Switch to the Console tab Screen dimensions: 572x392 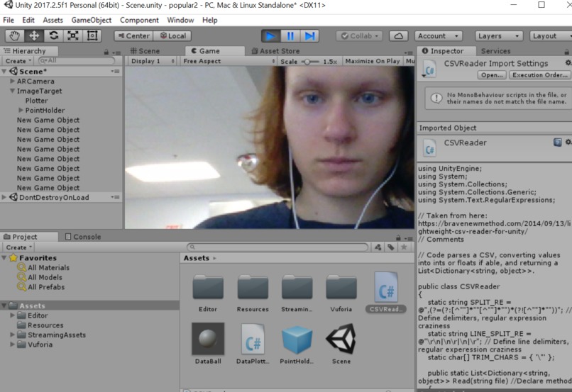[83, 237]
